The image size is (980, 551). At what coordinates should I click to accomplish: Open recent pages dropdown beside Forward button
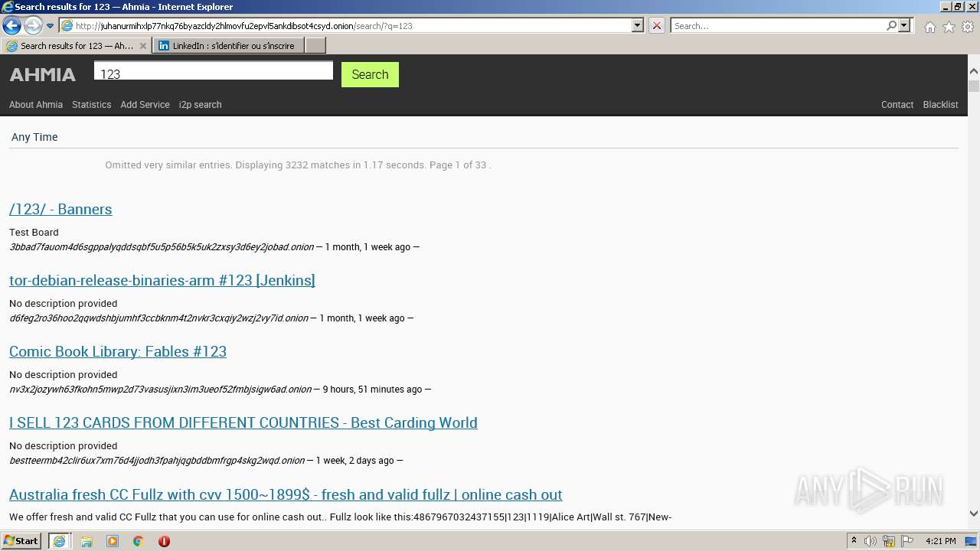pyautogui.click(x=50, y=26)
